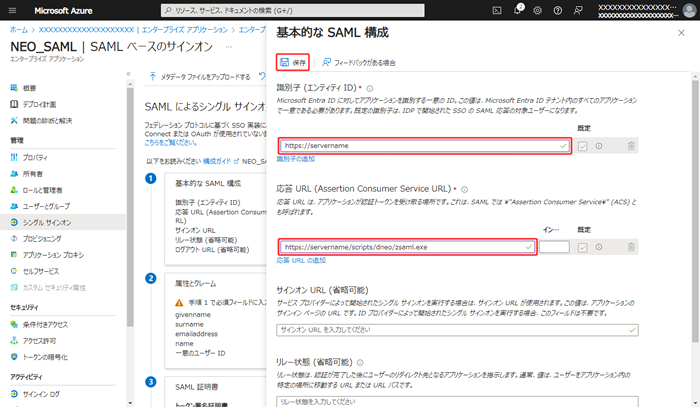Open セルフサービス menu item

(41, 271)
